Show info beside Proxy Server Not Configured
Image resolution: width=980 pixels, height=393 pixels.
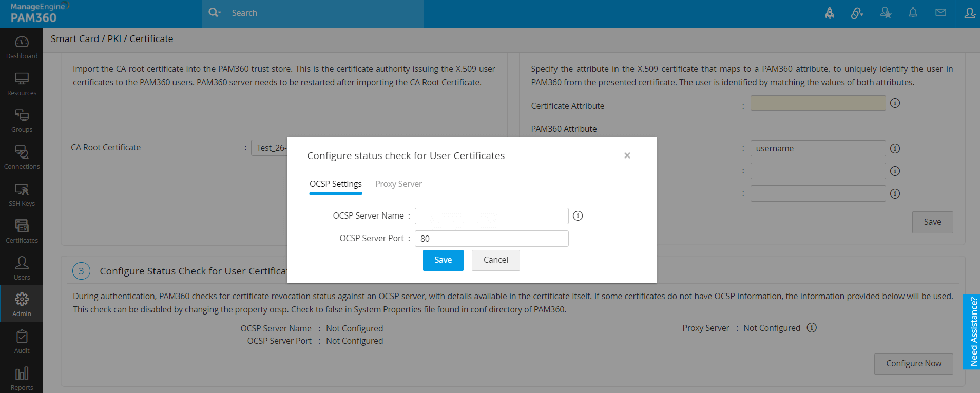(812, 328)
